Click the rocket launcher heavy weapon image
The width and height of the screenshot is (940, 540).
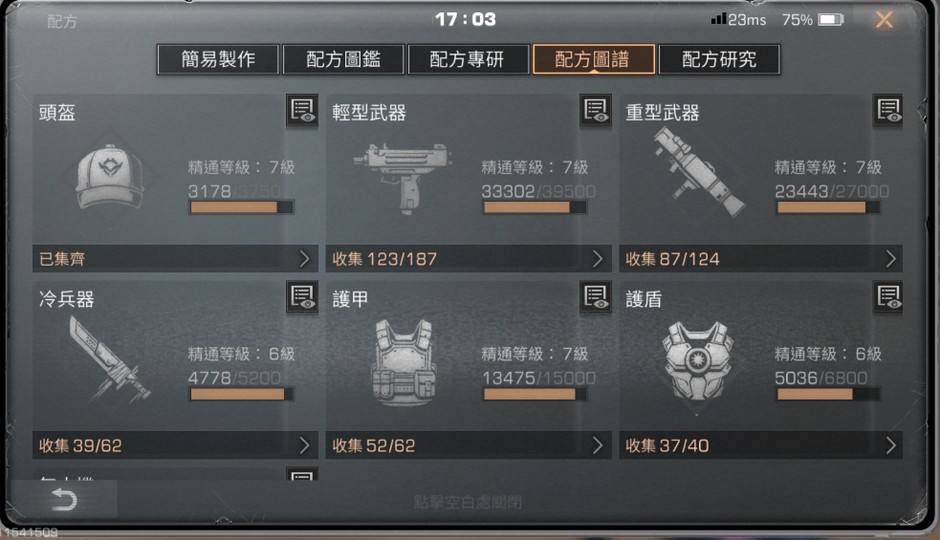point(697,172)
